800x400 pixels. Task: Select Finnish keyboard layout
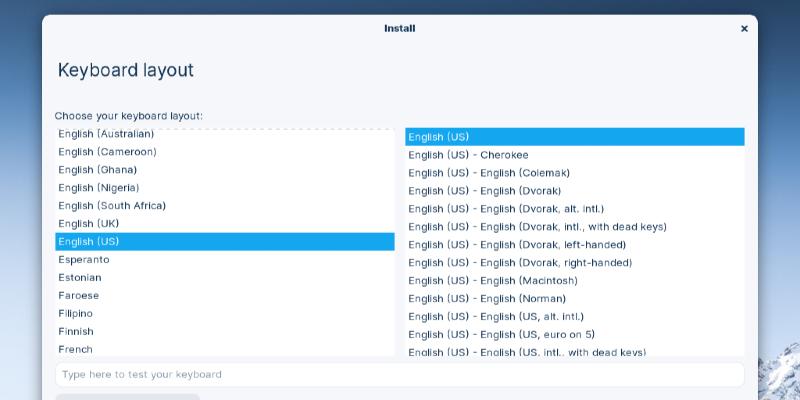(x=76, y=332)
